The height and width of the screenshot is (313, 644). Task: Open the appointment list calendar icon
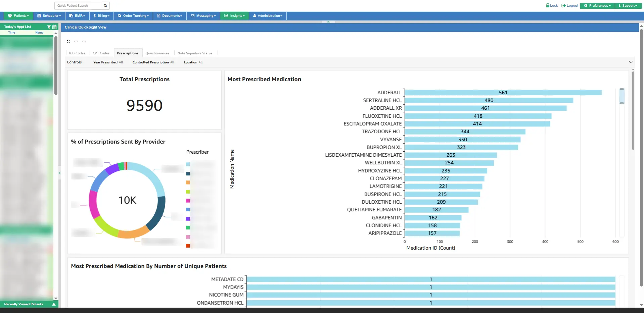point(54,27)
